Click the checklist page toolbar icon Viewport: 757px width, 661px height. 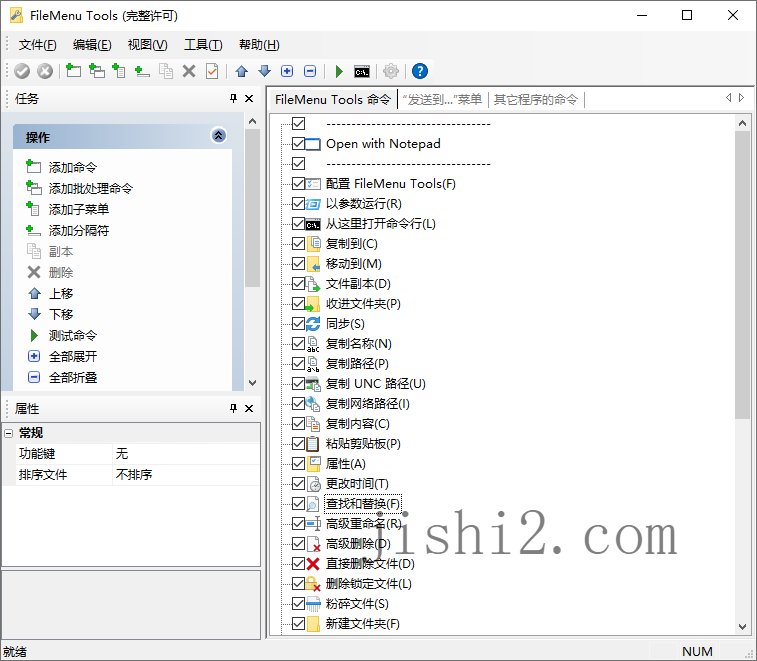212,71
